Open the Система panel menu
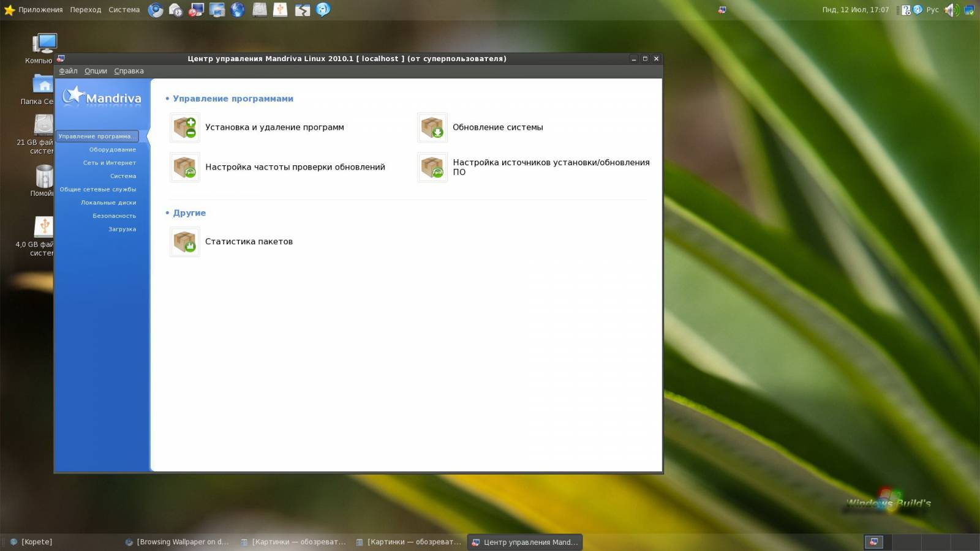The height and width of the screenshot is (551, 980). coord(124,10)
